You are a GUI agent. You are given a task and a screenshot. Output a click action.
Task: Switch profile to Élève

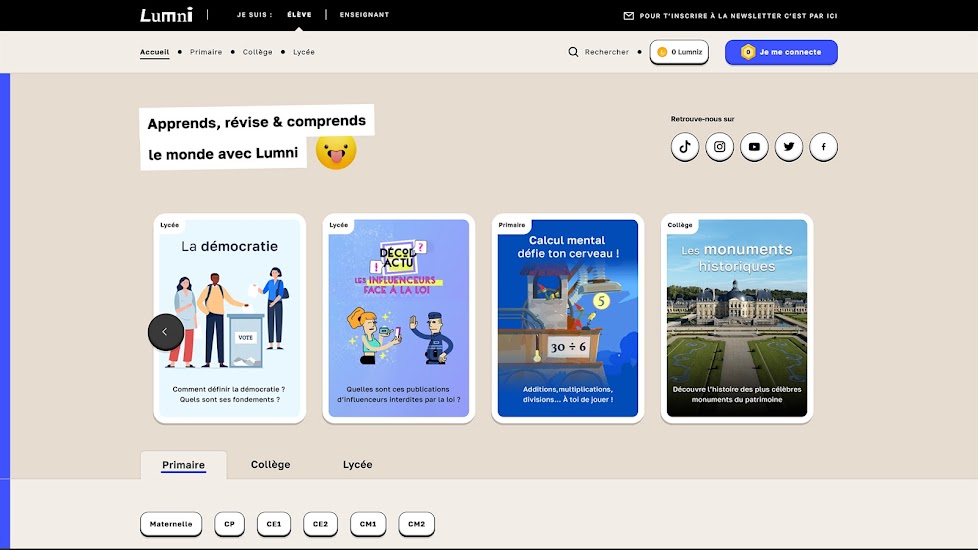[x=299, y=15]
